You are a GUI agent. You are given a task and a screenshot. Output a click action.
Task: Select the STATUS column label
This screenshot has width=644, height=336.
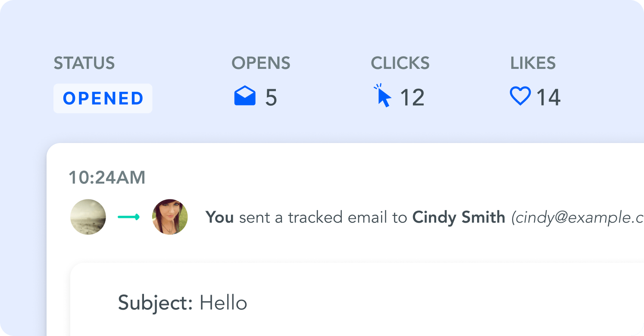[x=84, y=63]
